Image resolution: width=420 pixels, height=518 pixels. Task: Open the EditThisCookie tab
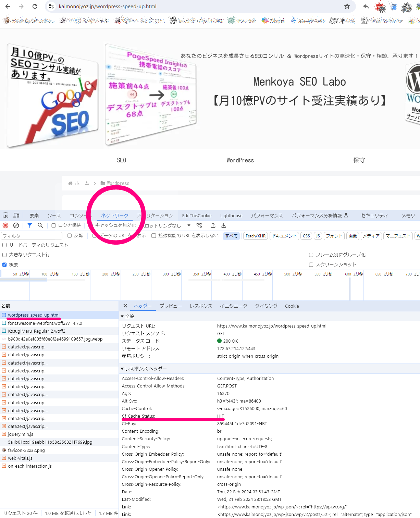pyautogui.click(x=197, y=215)
